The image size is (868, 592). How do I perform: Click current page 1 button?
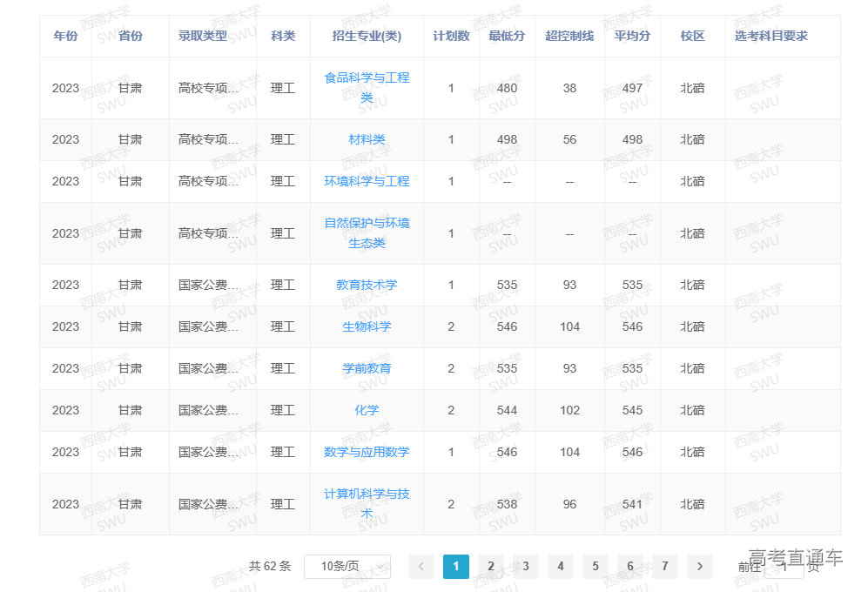point(456,567)
